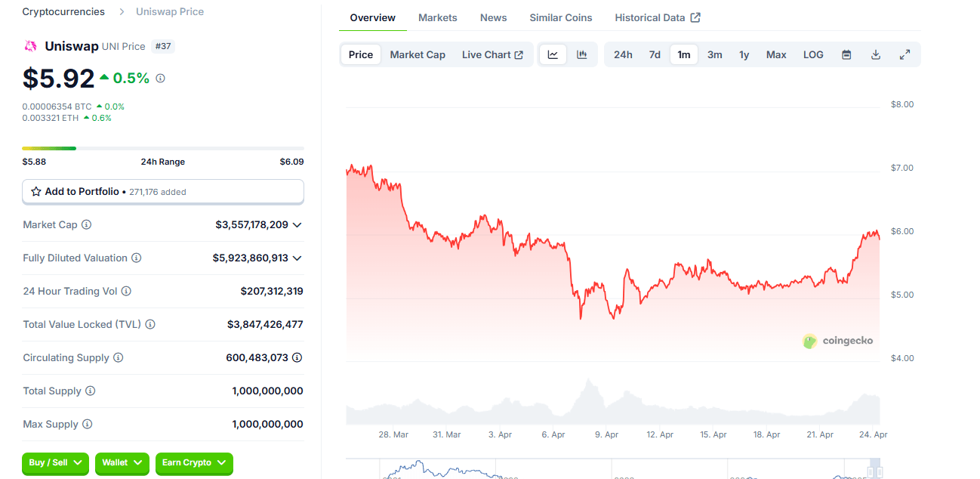Open the calendar date picker icon
The width and height of the screenshot is (980, 479).
846,54
